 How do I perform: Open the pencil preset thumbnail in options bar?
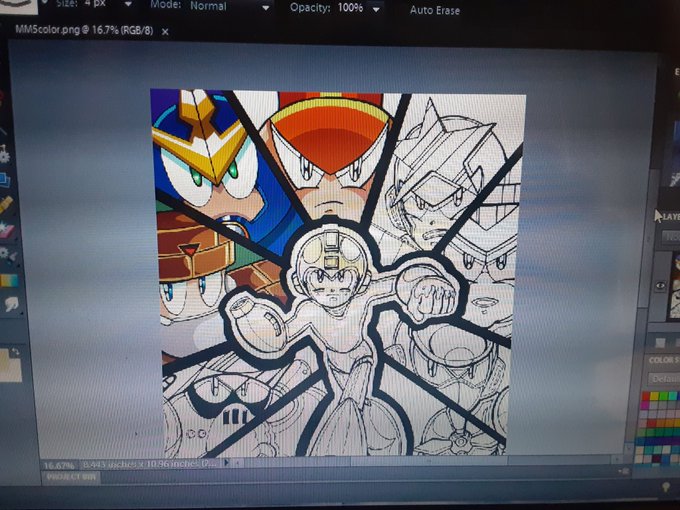pos(18,5)
